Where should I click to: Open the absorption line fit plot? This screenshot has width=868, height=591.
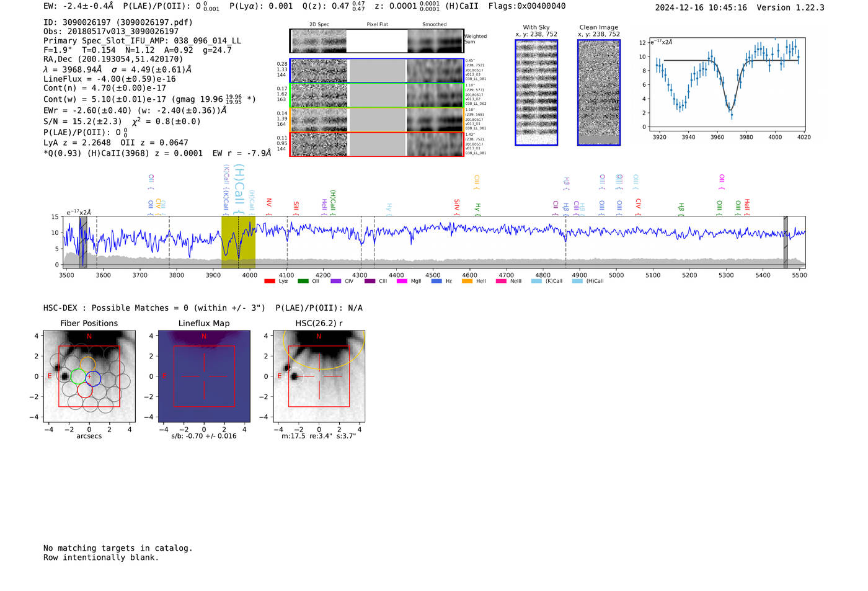(x=727, y=85)
